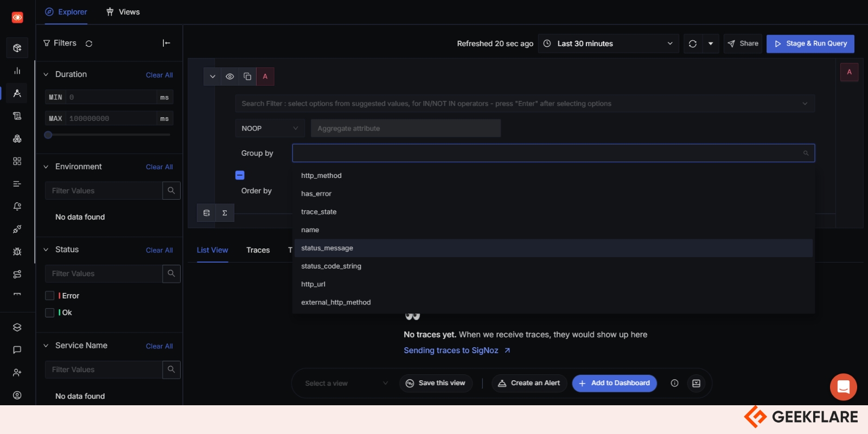Collapse the Duration filter section
Image resolution: width=868 pixels, height=434 pixels.
tap(46, 75)
